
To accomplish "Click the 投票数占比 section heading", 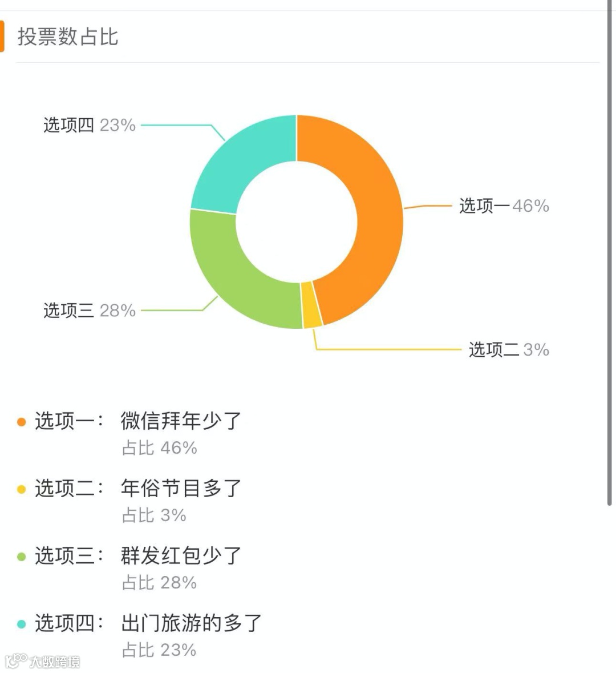I will [68, 37].
